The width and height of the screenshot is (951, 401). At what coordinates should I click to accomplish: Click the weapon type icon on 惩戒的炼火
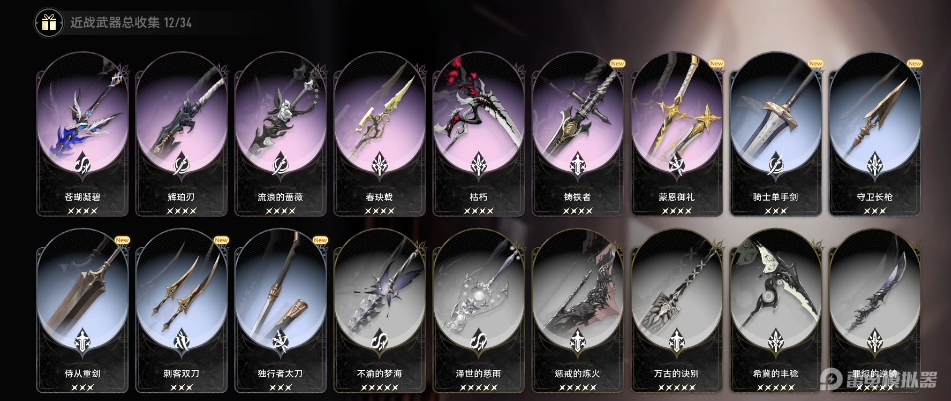tap(578, 342)
